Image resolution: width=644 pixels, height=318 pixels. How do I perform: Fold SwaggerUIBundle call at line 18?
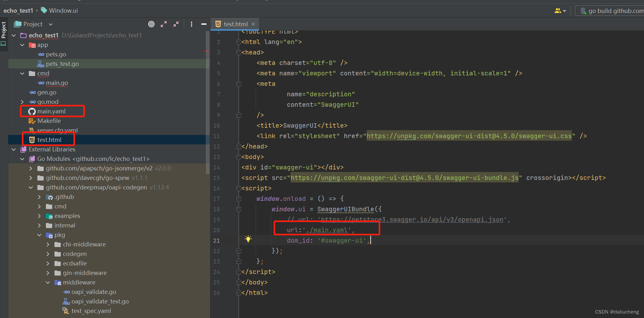(x=239, y=209)
